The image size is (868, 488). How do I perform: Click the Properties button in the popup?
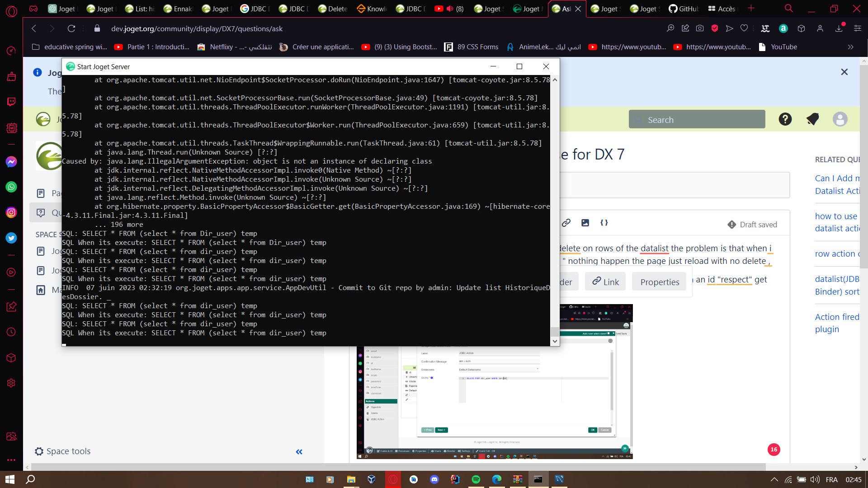point(659,282)
